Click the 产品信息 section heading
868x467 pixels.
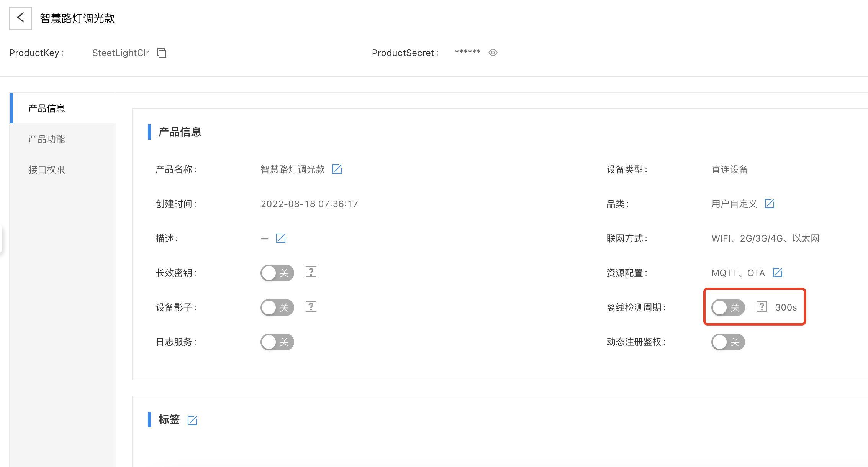[180, 132]
